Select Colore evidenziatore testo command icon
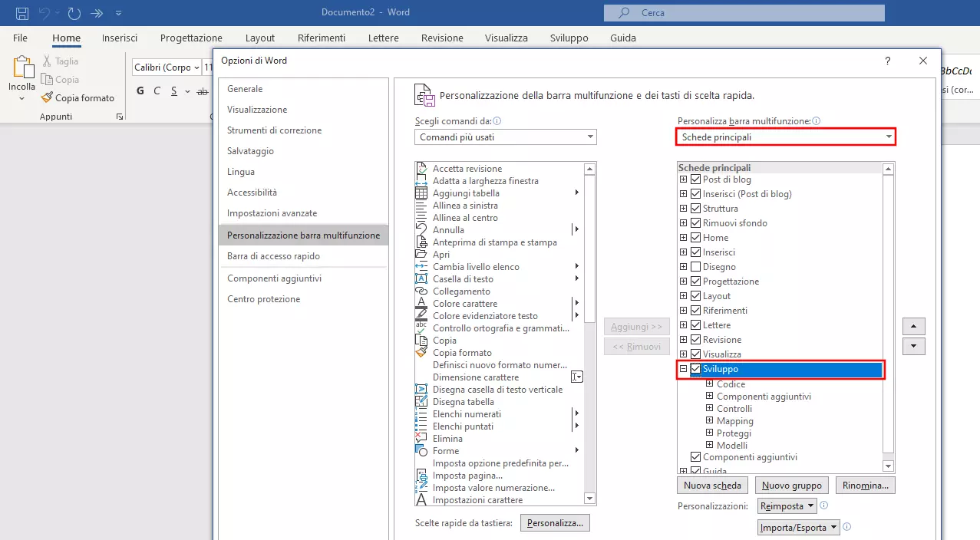The image size is (980, 540). [x=421, y=315]
